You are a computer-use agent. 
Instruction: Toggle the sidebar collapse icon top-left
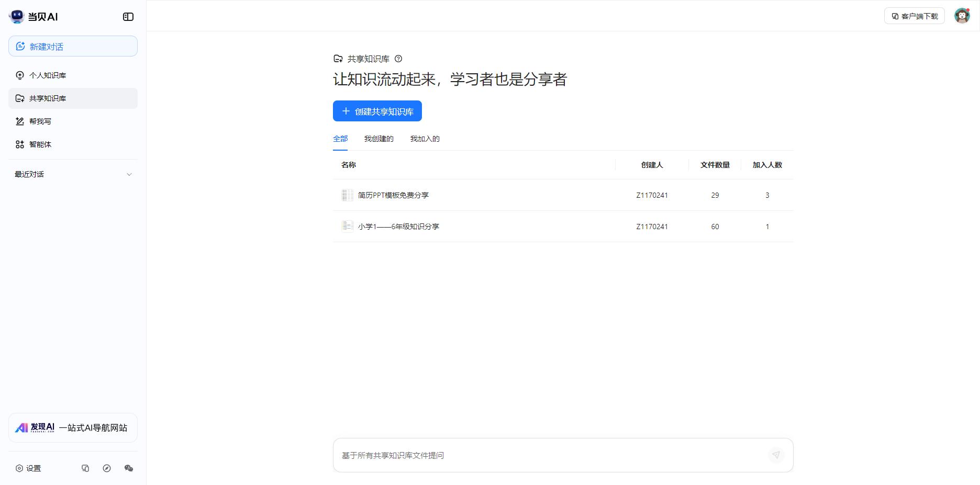pos(127,16)
